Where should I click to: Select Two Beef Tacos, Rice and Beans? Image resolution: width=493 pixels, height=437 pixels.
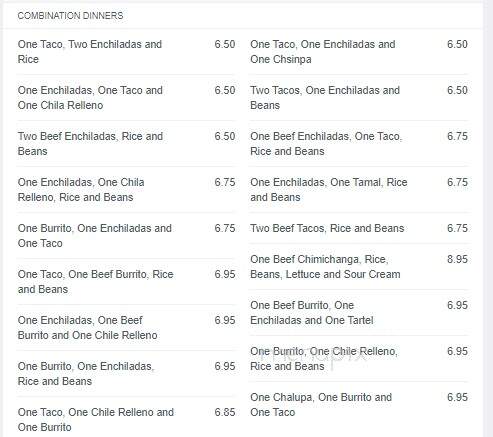point(359,228)
